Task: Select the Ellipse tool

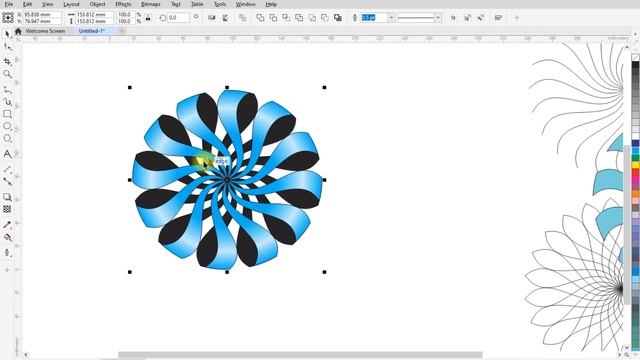Action: point(7,126)
